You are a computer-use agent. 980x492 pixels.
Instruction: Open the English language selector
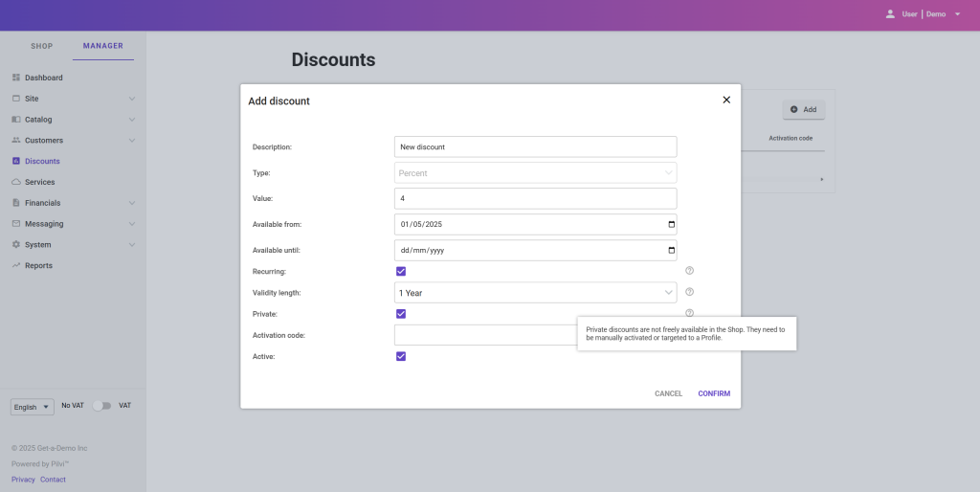[x=32, y=407]
